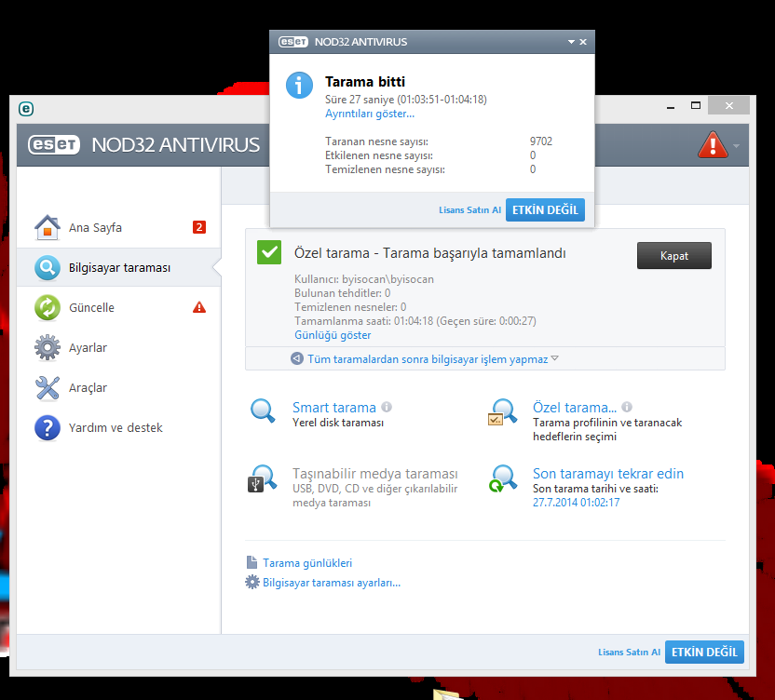The width and height of the screenshot is (775, 700).
Task: Click ETKİN DEĞİL button in popup
Action: point(545,210)
